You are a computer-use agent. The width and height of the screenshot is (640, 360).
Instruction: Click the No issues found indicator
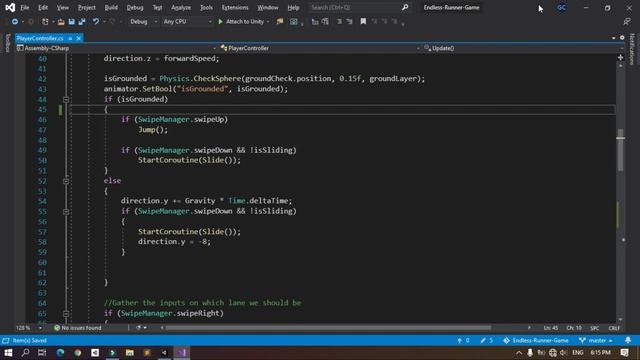[78, 328]
